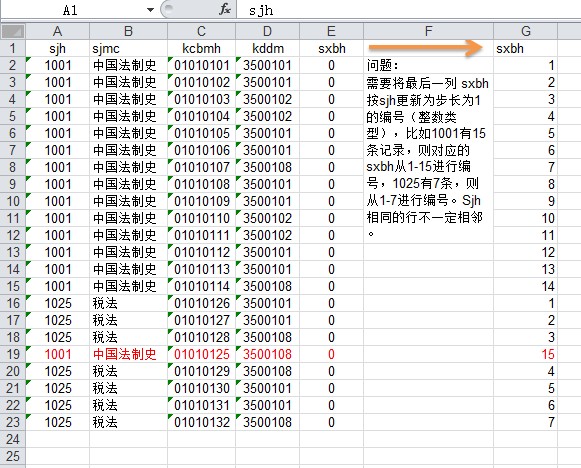Select column C header
This screenshot has height=468, width=581.
pyautogui.click(x=201, y=31)
